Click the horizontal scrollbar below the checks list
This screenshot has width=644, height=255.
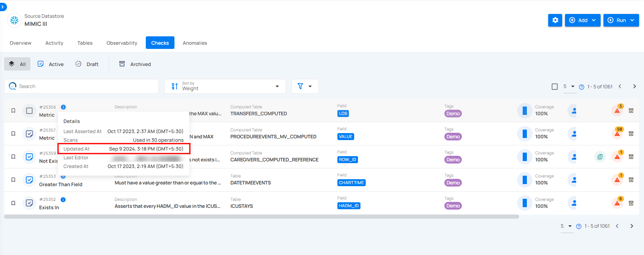[262, 217]
